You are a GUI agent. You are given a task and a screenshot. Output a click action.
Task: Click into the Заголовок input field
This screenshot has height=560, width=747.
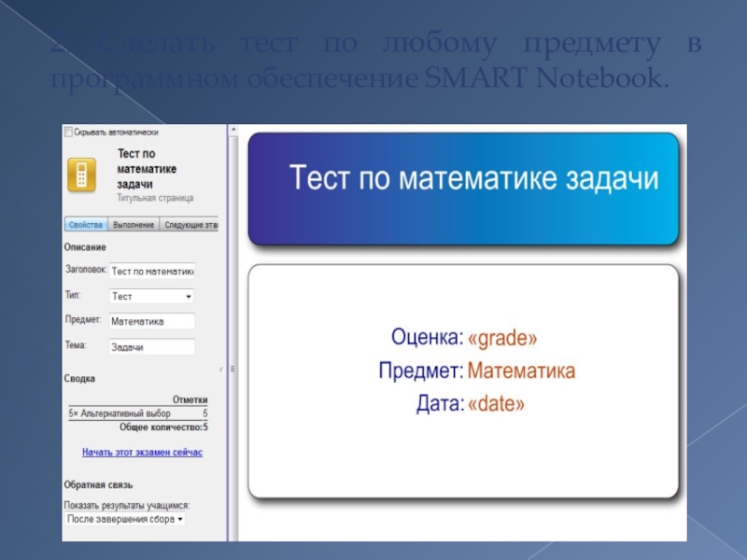click(152, 271)
